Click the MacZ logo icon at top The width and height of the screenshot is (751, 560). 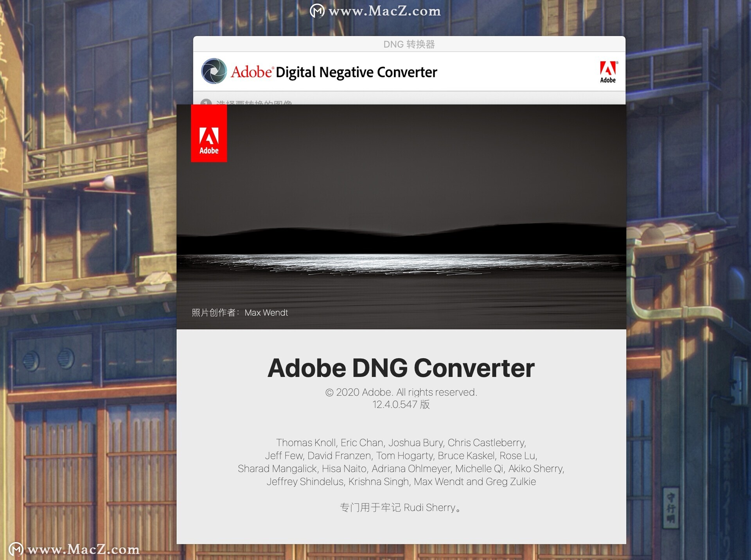317,11
